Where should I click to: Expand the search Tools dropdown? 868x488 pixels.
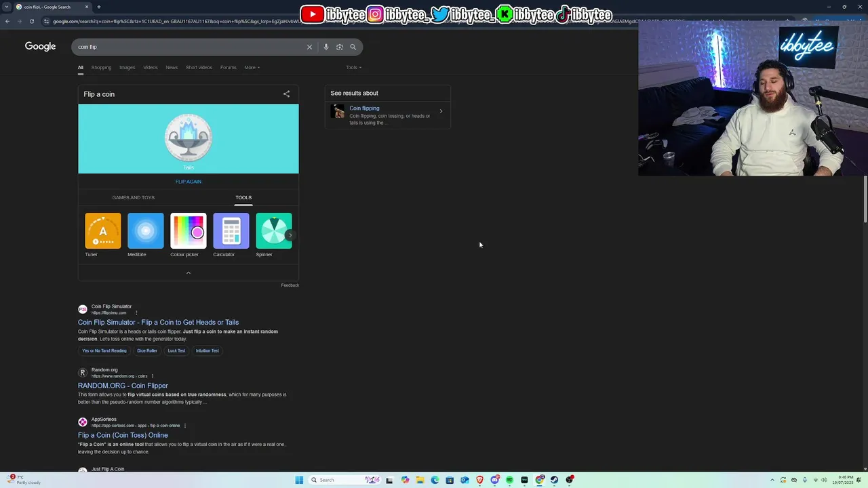tap(353, 67)
